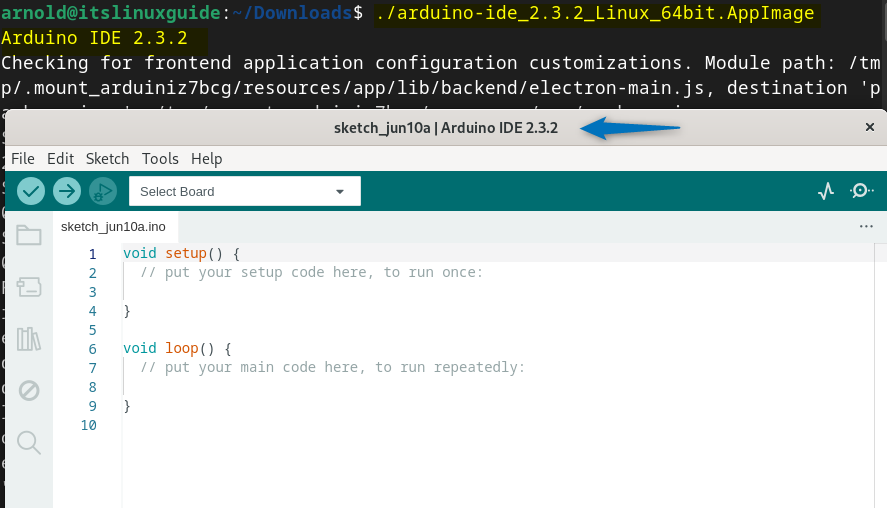Click 'Arduino IDE 2.3.2' output in terminal
The width and height of the screenshot is (887, 508).
[x=94, y=38]
